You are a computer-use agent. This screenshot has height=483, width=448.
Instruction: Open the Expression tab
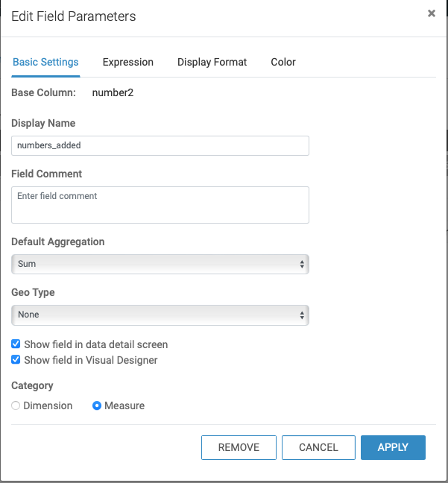pyautogui.click(x=128, y=63)
